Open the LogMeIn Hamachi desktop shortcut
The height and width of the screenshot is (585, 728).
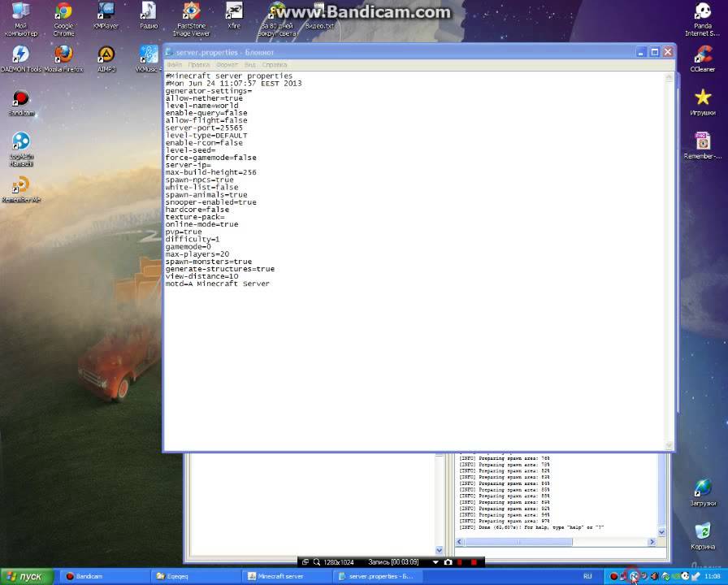(21, 149)
